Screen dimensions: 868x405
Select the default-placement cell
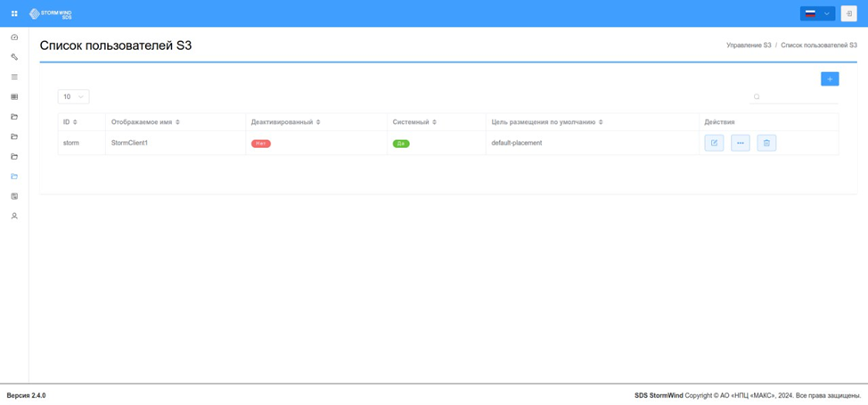pos(593,143)
